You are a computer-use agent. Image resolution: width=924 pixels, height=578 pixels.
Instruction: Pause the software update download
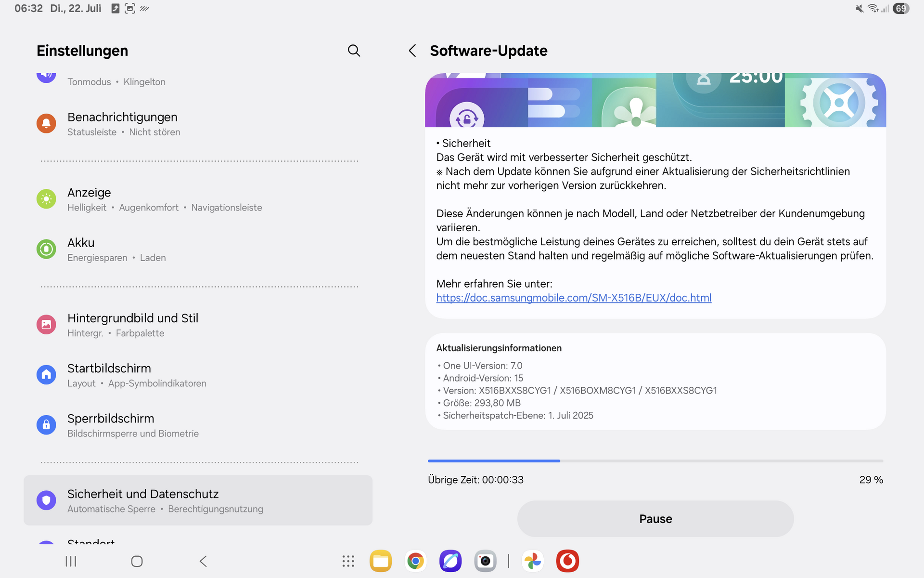click(x=655, y=519)
